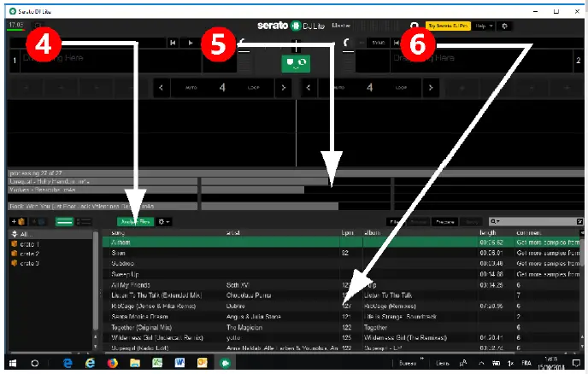Screen dimensions: 588x374
Task: Open the Files panel tab
Action: [x=395, y=222]
